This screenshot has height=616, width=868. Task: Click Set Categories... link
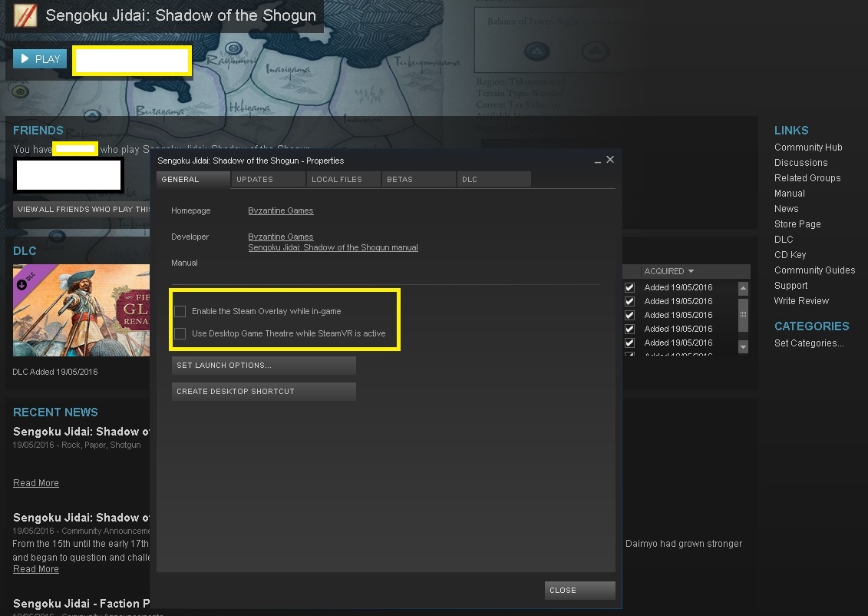pyautogui.click(x=810, y=343)
